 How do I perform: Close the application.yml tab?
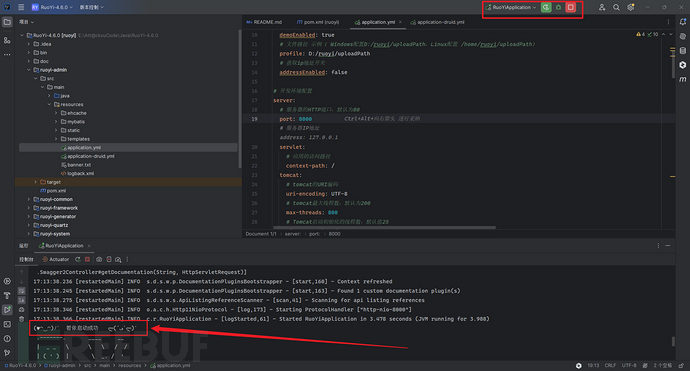pyautogui.click(x=400, y=22)
